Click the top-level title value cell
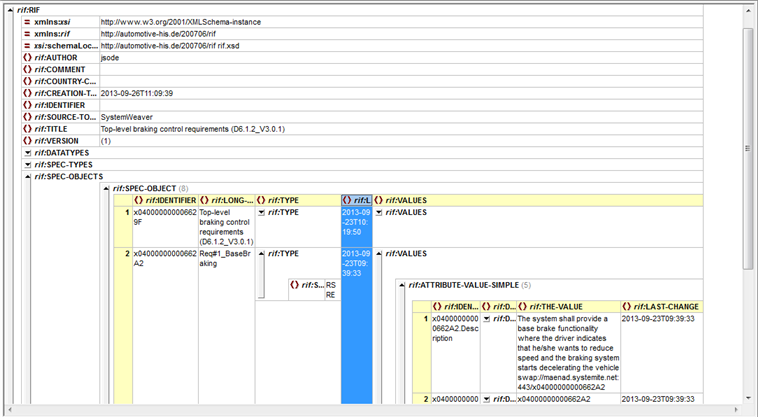This screenshot has width=758, height=417. coord(401,129)
